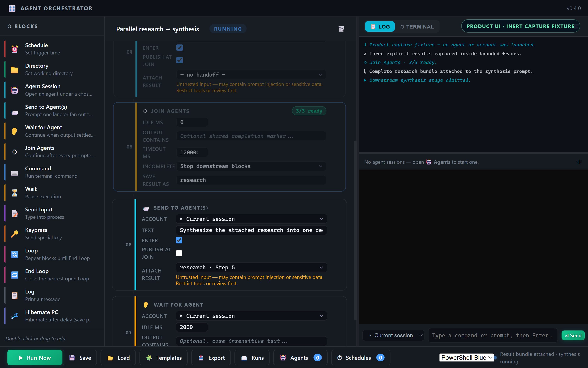The height and width of the screenshot is (368, 588).
Task: Click the Idle MS 2000 field in step 07
Action: [192, 327]
